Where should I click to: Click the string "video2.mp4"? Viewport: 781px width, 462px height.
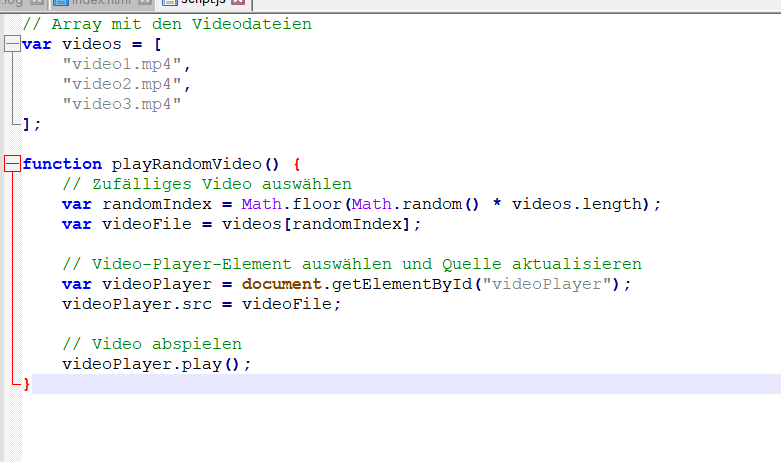(x=122, y=84)
